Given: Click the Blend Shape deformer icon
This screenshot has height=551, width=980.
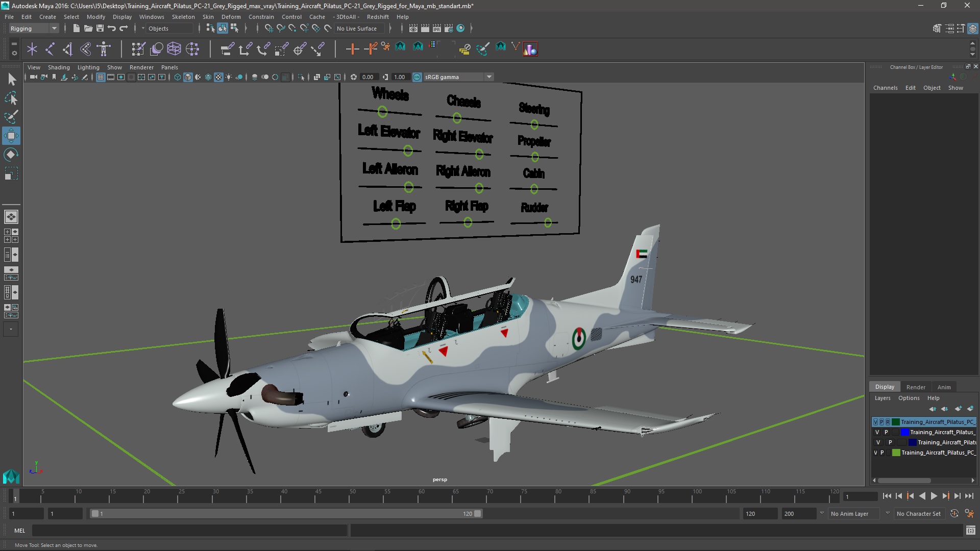Looking at the screenshot, I should tap(156, 49).
